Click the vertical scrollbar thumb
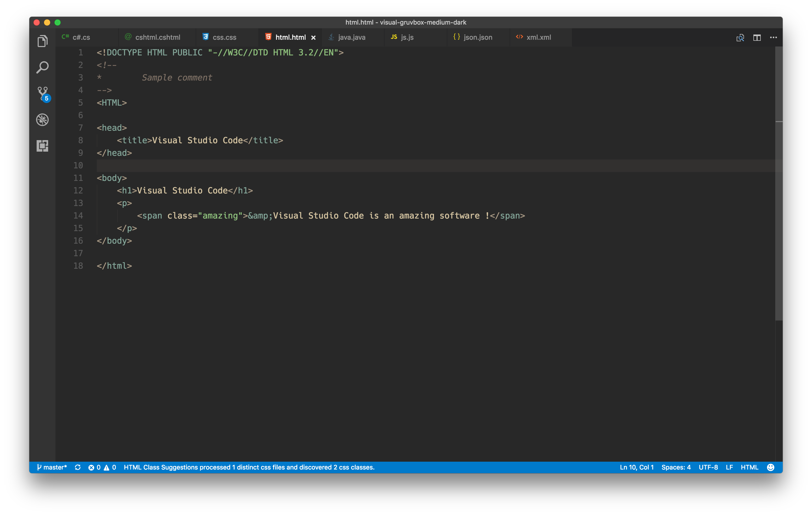 coord(779,184)
